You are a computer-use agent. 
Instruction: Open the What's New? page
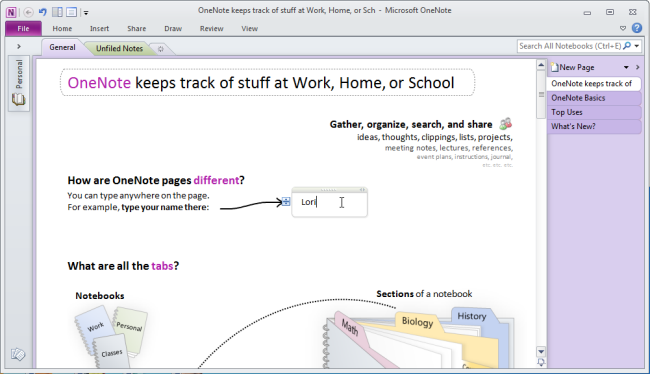click(594, 126)
